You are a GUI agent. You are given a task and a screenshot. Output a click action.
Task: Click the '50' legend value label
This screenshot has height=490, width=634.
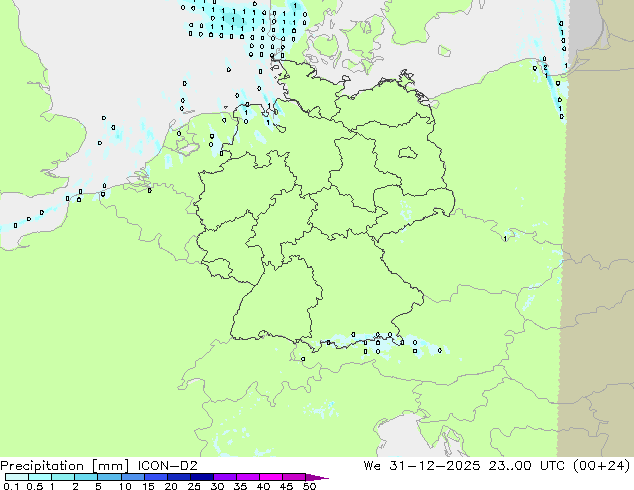(309, 486)
